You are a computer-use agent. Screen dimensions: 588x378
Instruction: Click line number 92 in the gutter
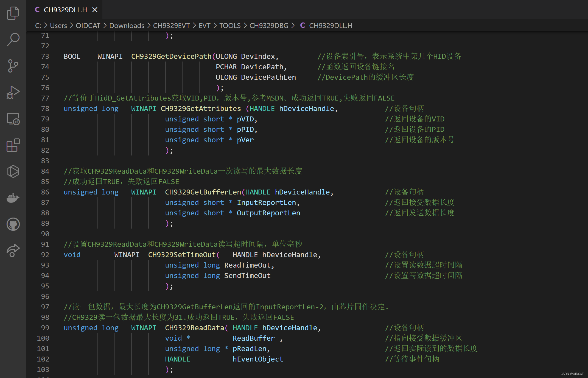click(45, 255)
